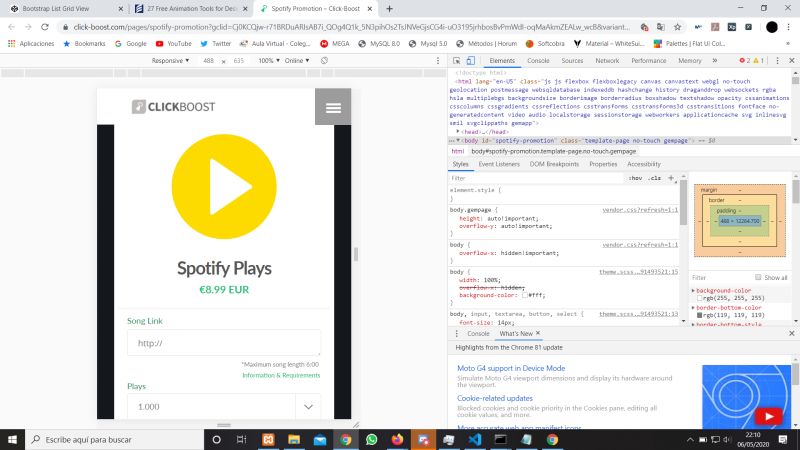
Task: Focus the Song Link http:// input
Action: [224, 343]
